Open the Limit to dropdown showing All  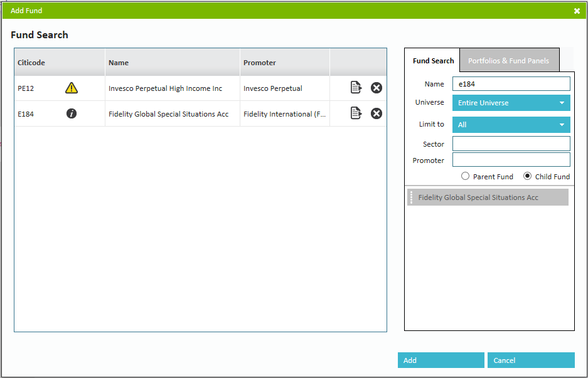[x=511, y=125]
